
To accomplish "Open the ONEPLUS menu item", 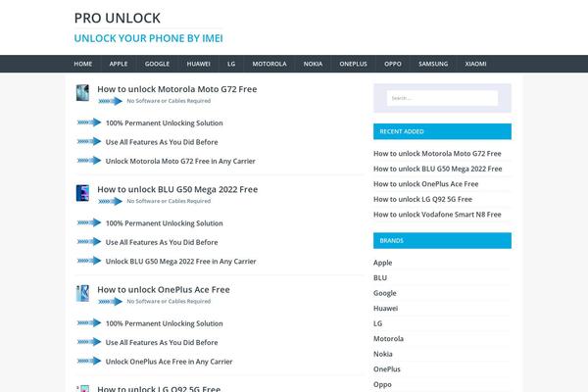I will (x=353, y=64).
